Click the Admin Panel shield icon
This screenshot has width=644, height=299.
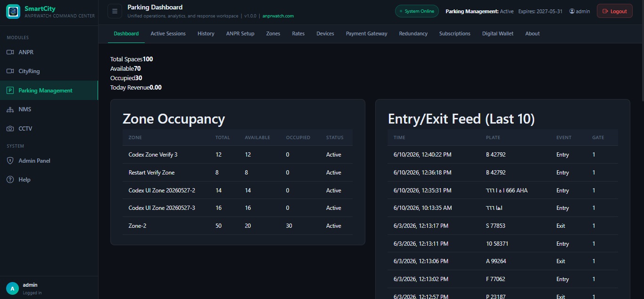tap(10, 161)
